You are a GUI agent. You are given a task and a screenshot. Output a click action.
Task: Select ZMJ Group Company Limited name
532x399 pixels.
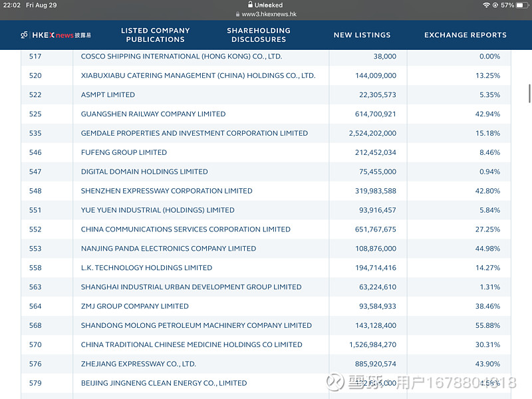coord(135,306)
